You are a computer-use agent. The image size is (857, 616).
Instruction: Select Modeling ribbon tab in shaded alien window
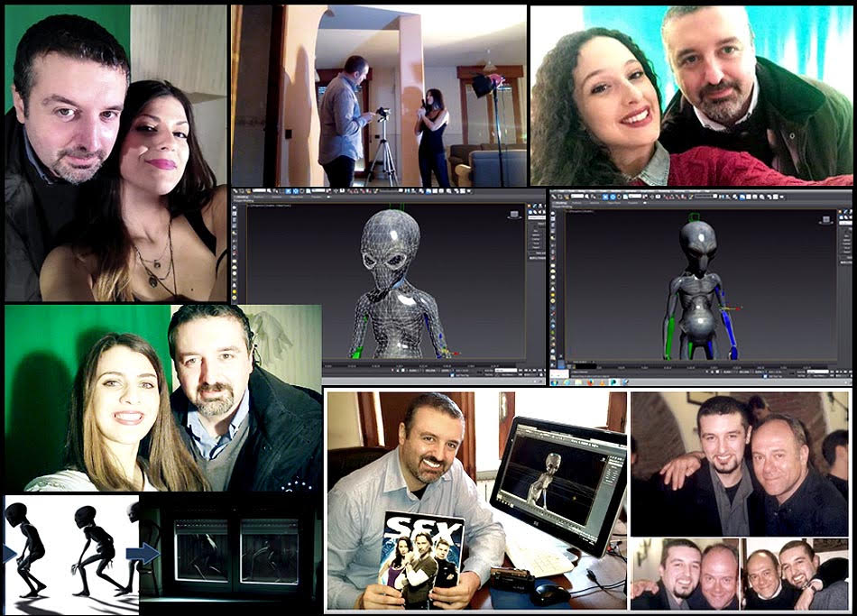point(561,203)
